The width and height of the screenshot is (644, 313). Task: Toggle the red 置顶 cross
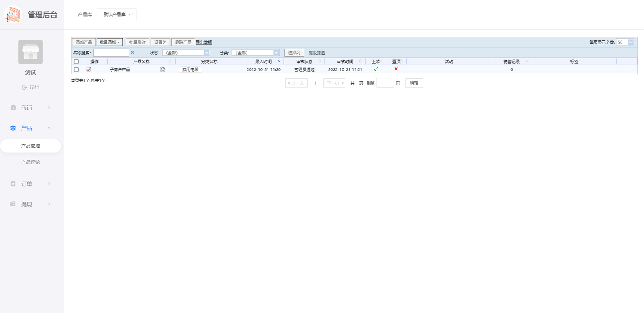396,69
